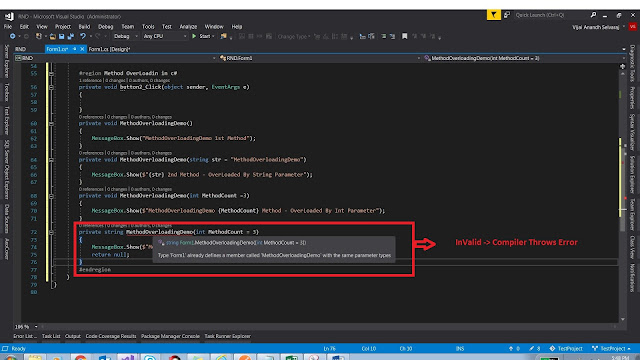
Task: Collapse the method at line 64
Action: pos(51,160)
